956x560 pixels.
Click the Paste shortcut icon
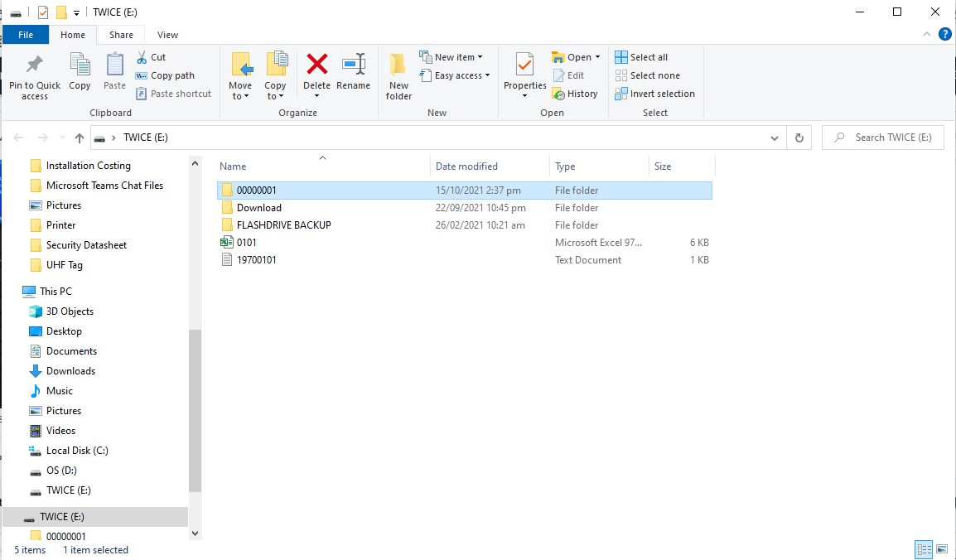(142, 94)
